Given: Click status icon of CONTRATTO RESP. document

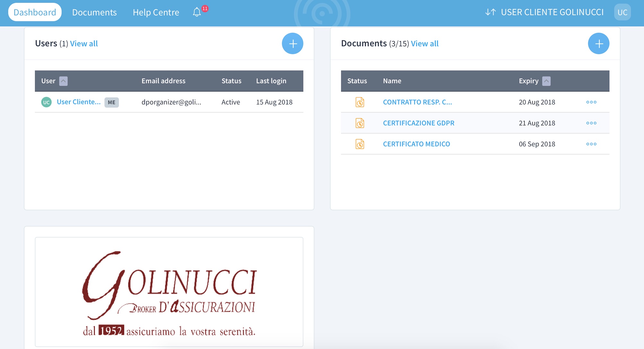Looking at the screenshot, I should pos(360,102).
